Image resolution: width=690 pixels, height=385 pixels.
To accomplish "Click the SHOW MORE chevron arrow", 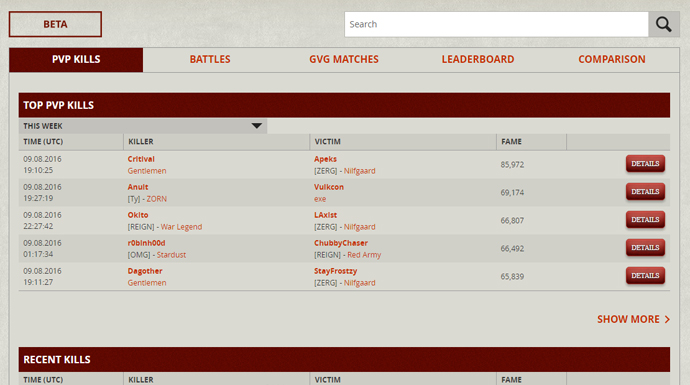I will click(667, 319).
